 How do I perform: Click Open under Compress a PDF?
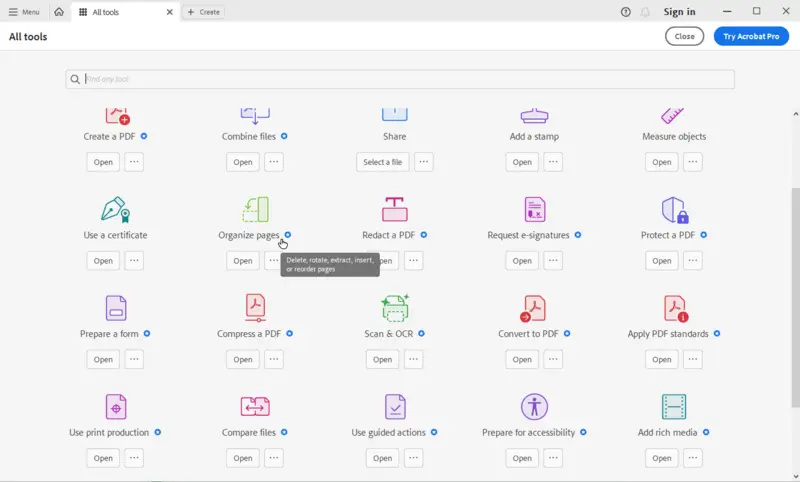[x=243, y=359]
